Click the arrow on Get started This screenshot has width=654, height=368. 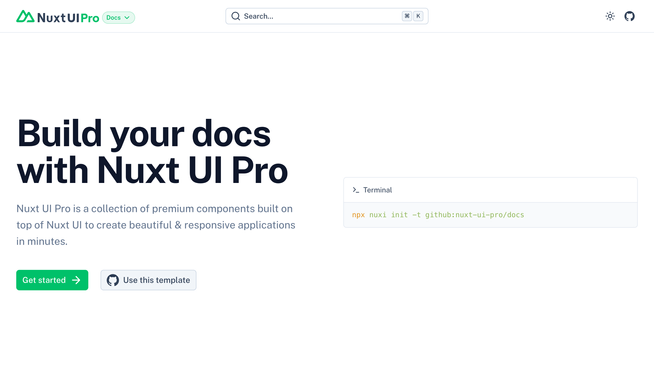76,280
